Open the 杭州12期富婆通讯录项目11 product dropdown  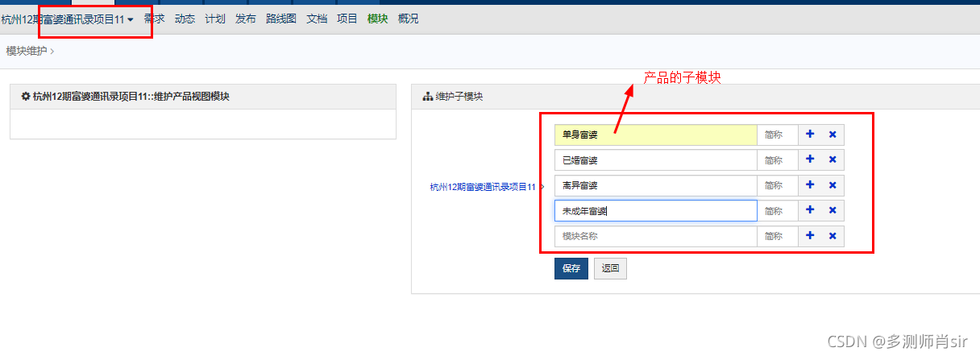coord(68,19)
